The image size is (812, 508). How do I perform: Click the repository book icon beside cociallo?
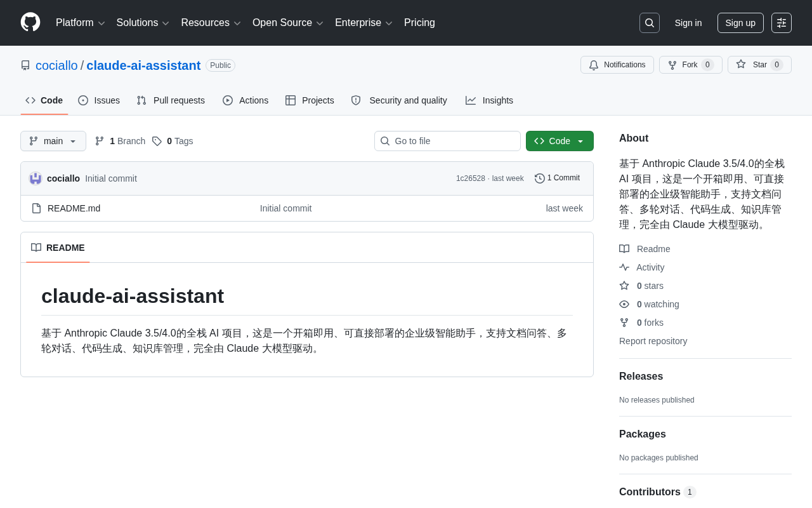25,65
